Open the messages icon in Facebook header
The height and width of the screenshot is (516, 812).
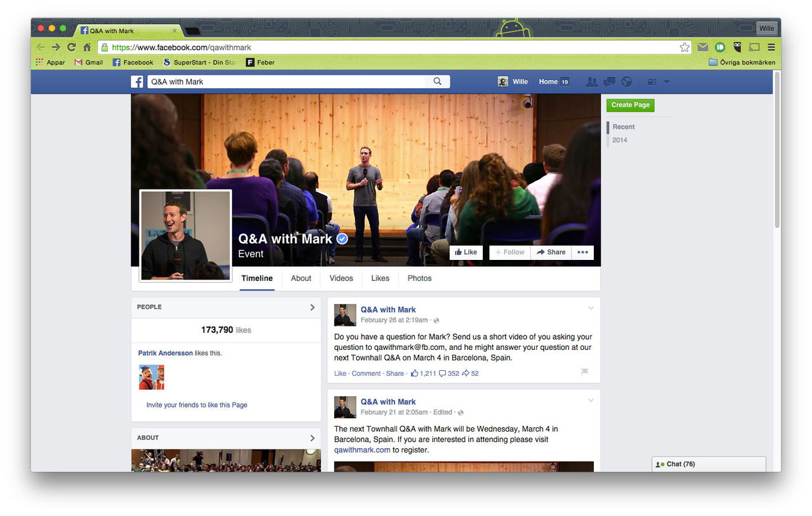click(x=610, y=82)
